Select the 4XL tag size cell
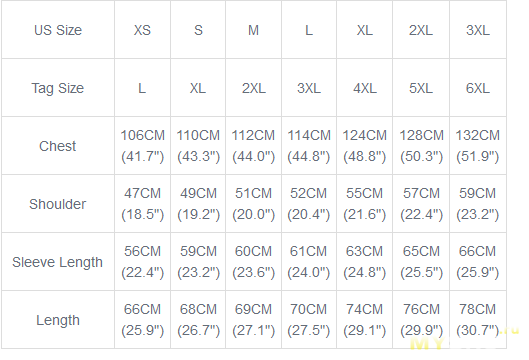 [x=364, y=88]
